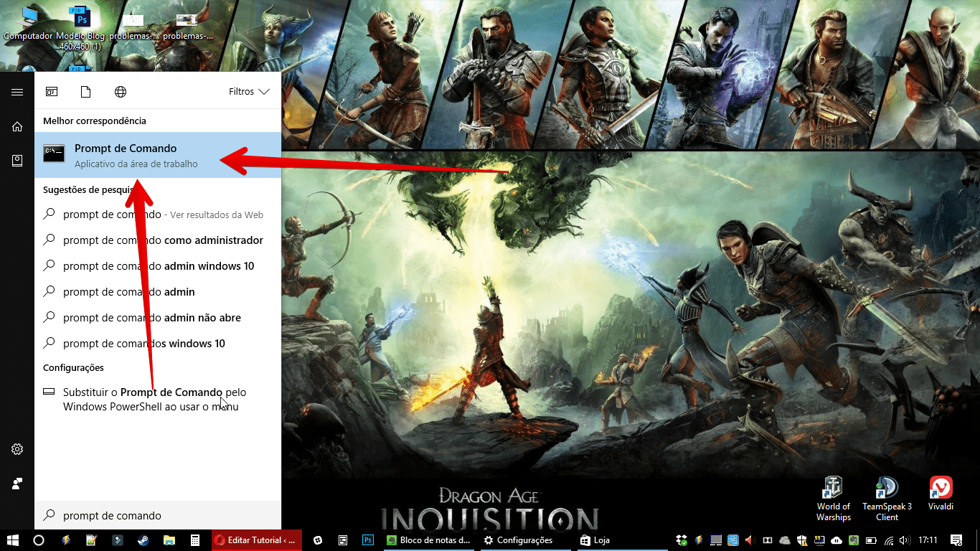Open Cortana circle on the taskbar
This screenshot has height=551, width=980.
click(39, 540)
